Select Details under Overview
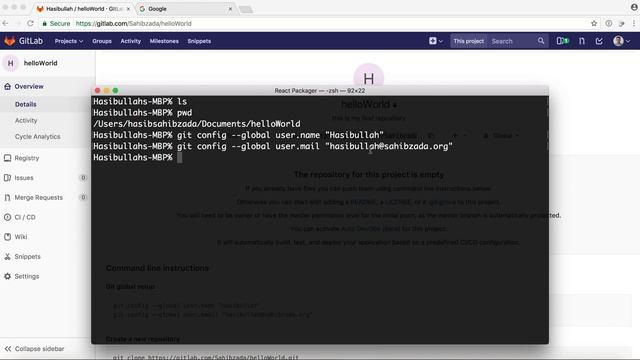 pyautogui.click(x=25, y=104)
